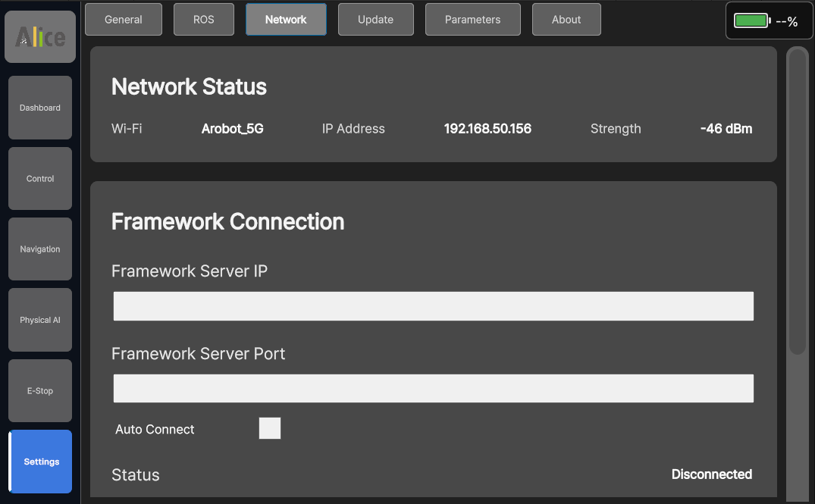Click the battery level indicator

click(769, 21)
